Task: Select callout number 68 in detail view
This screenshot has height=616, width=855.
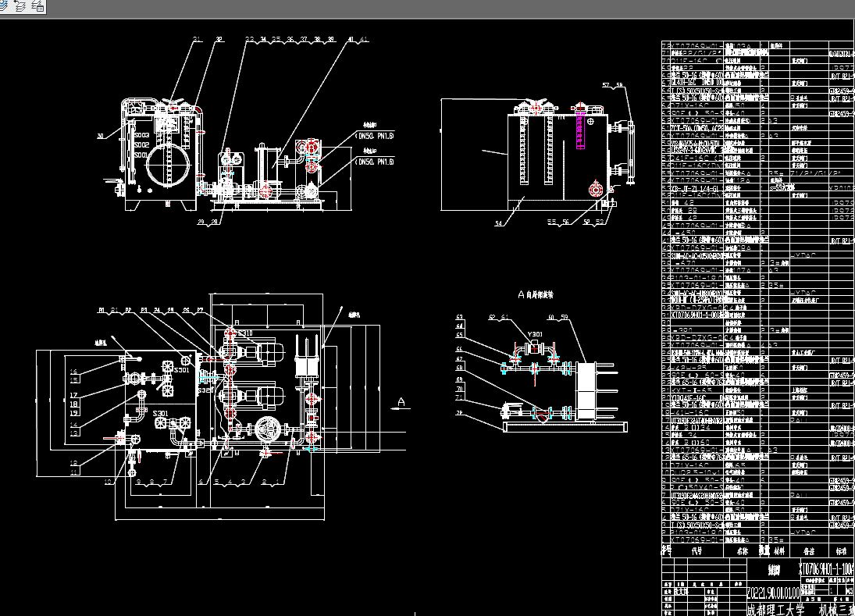Action: click(459, 369)
